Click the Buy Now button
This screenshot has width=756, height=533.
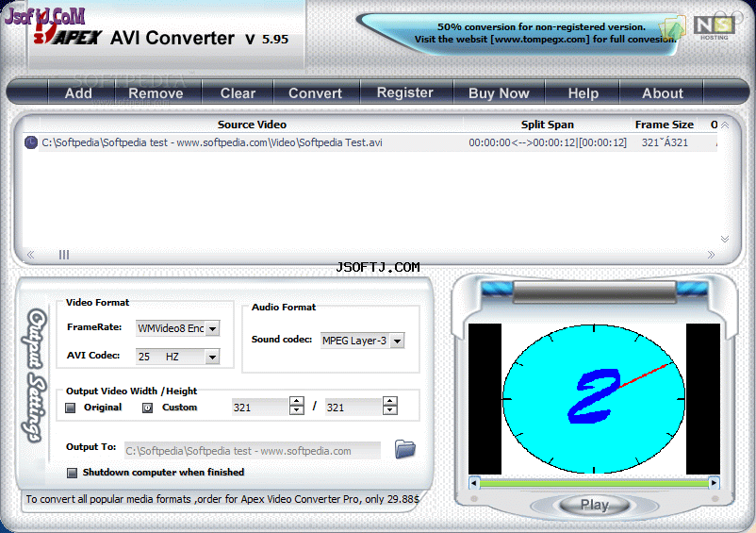[499, 92]
